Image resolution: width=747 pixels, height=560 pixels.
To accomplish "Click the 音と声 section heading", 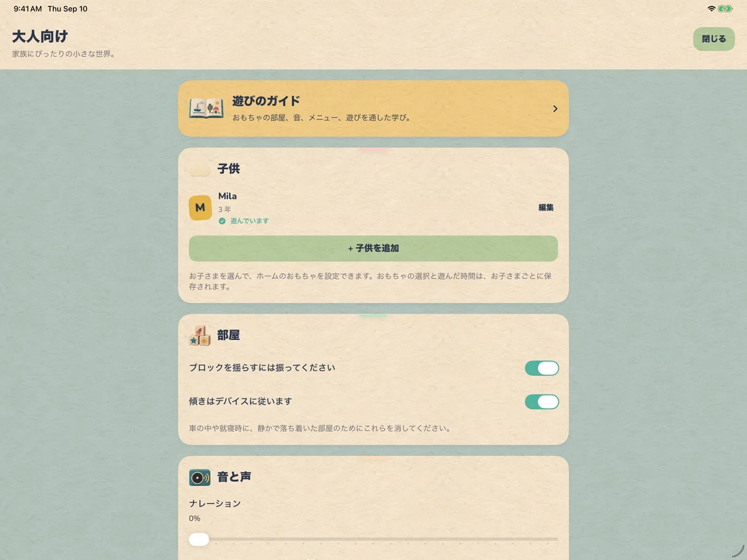I will [234, 477].
